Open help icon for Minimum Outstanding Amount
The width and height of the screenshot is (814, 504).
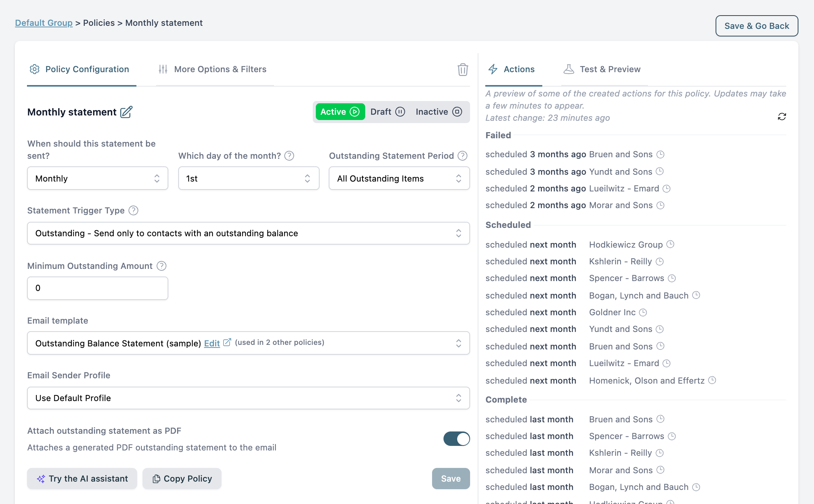pyautogui.click(x=162, y=266)
